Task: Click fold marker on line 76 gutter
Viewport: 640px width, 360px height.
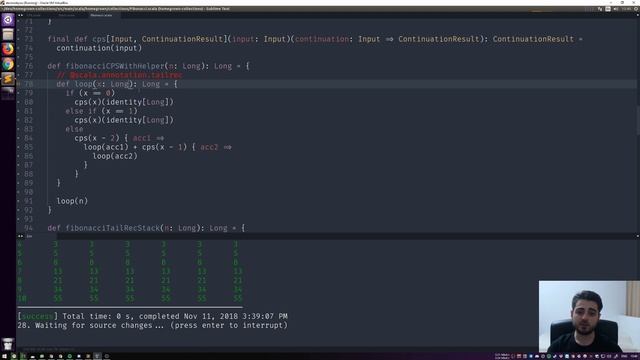Action: pyautogui.click(x=18, y=66)
